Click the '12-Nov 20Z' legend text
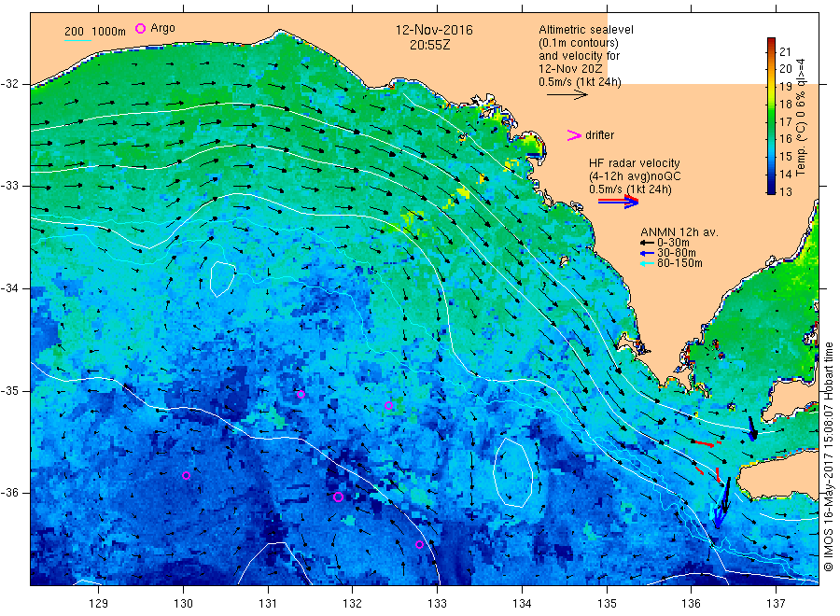The height and width of the screenshot is (616, 840). pos(570,69)
